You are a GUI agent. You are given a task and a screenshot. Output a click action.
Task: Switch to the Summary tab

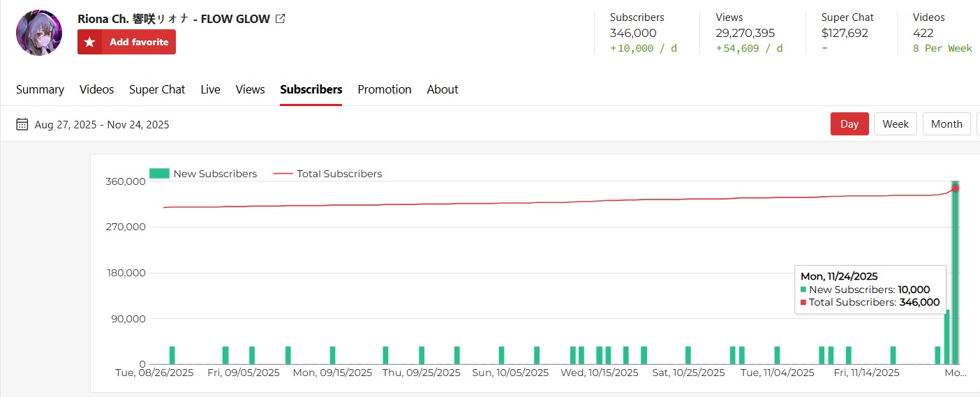click(40, 89)
